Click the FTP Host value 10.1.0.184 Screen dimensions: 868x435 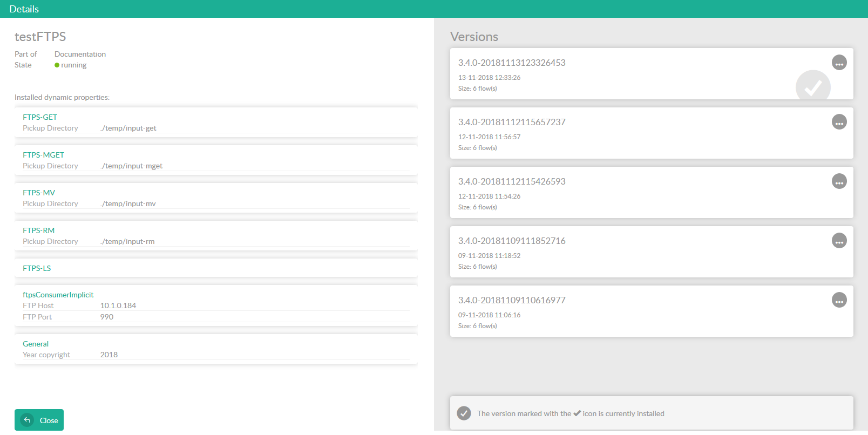click(x=118, y=305)
